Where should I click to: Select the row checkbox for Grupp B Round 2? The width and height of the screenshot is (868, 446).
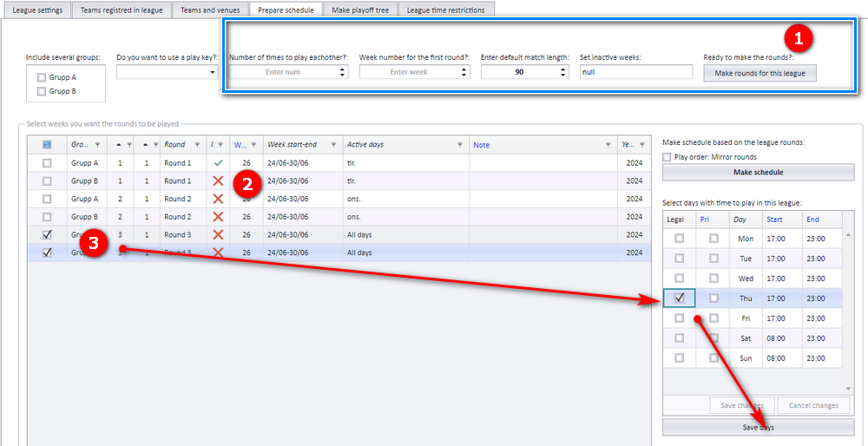point(47,217)
